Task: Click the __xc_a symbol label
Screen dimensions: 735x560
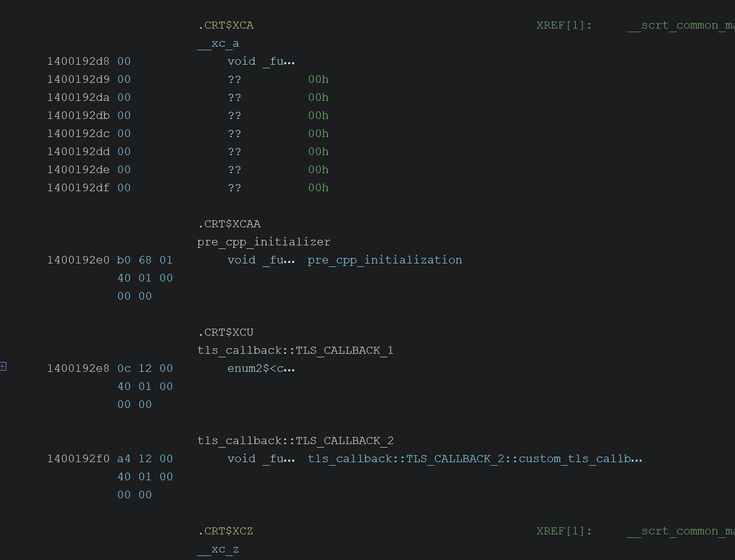Action: (x=218, y=43)
